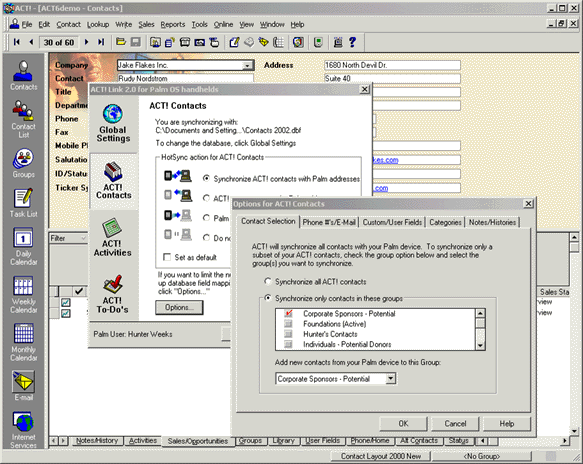Click the <No Group> status button
Image resolution: width=583 pixels, height=464 pixels.
[482, 456]
